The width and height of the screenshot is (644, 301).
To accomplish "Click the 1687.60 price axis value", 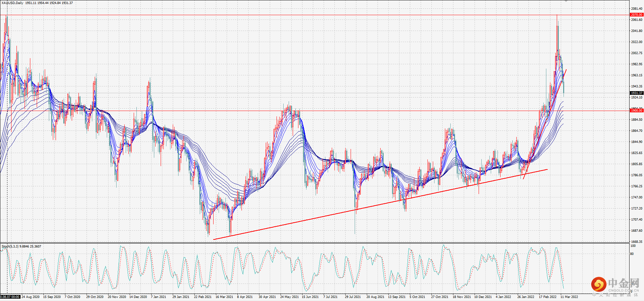I will coord(637,231).
